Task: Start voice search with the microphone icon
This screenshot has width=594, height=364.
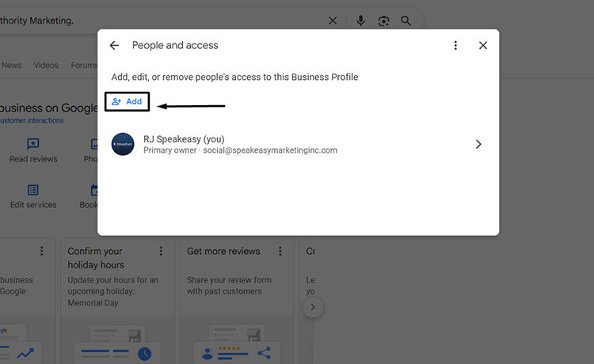Action: (x=360, y=21)
